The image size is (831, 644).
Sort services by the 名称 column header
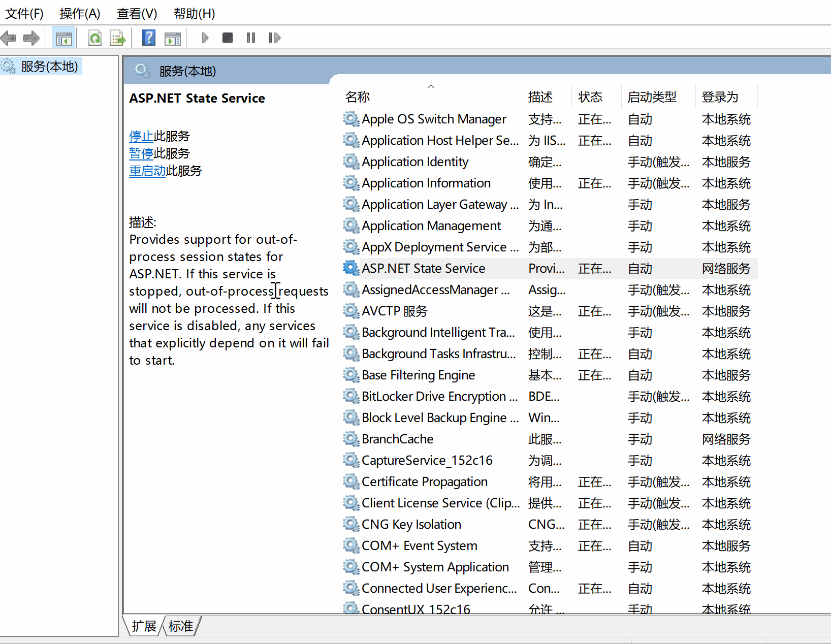[x=358, y=97]
